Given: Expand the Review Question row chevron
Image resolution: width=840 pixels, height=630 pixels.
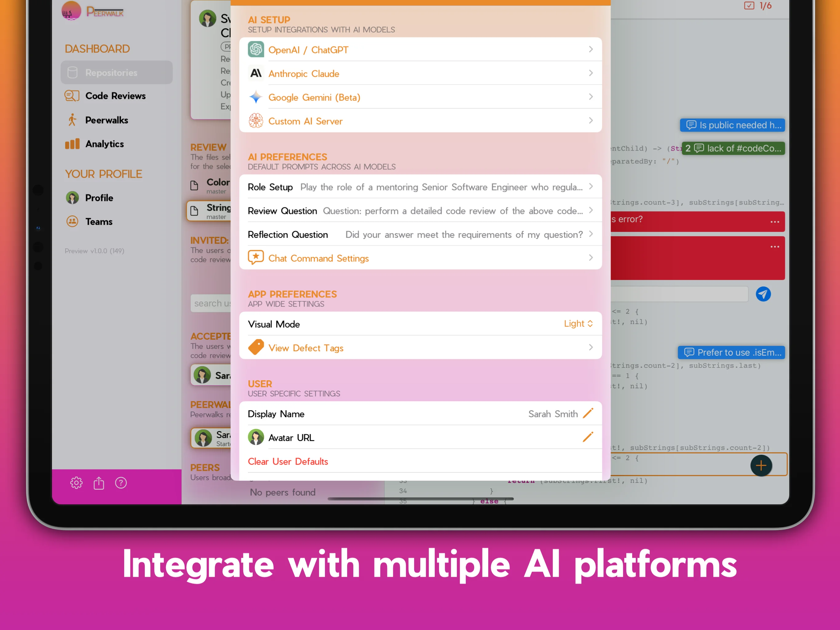Looking at the screenshot, I should click(591, 210).
